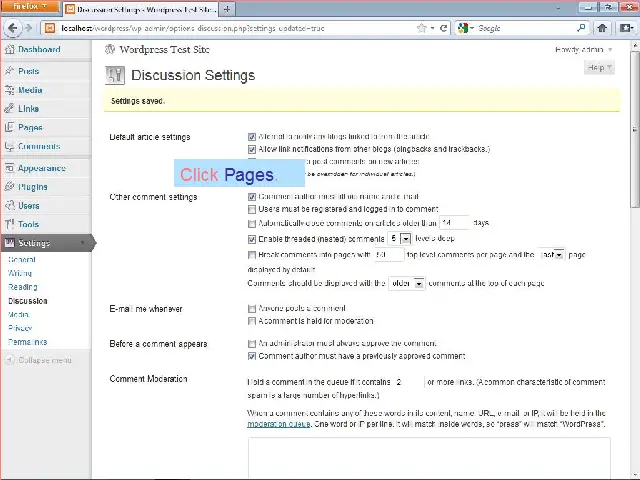Open a new browser tab with plus

[227, 9]
